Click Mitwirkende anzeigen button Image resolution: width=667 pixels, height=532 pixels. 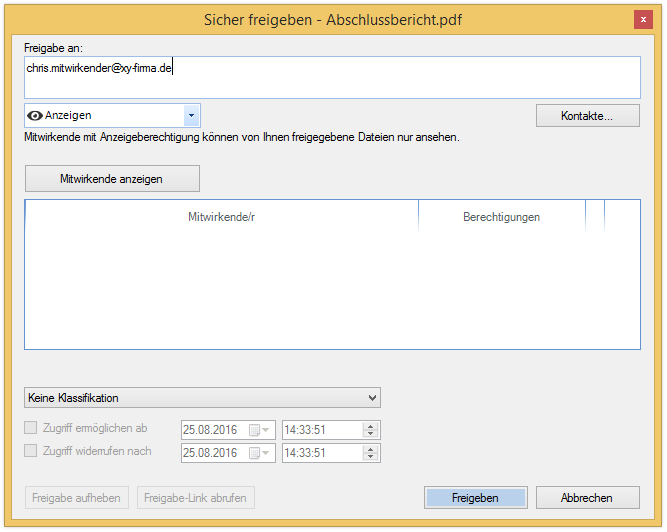tap(112, 179)
